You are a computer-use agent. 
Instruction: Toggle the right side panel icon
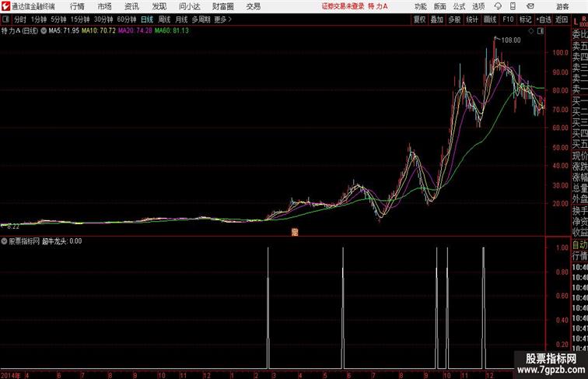tap(541, 31)
